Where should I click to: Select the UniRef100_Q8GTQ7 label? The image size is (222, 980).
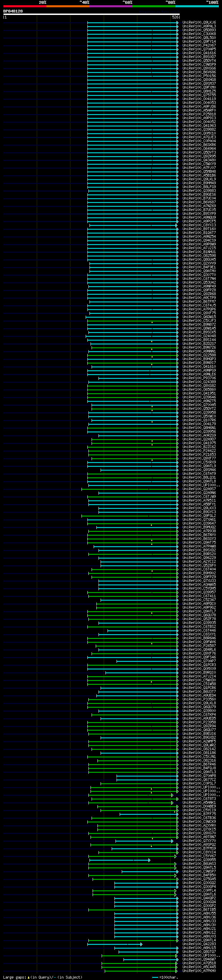click(199, 952)
